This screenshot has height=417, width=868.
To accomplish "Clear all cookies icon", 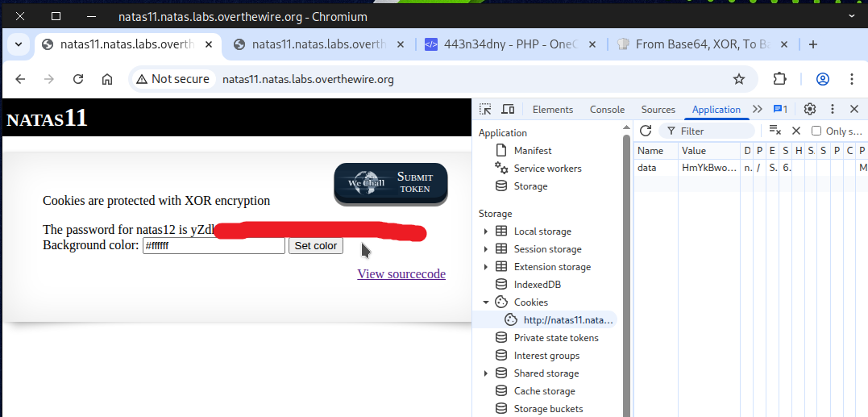I will tap(775, 131).
